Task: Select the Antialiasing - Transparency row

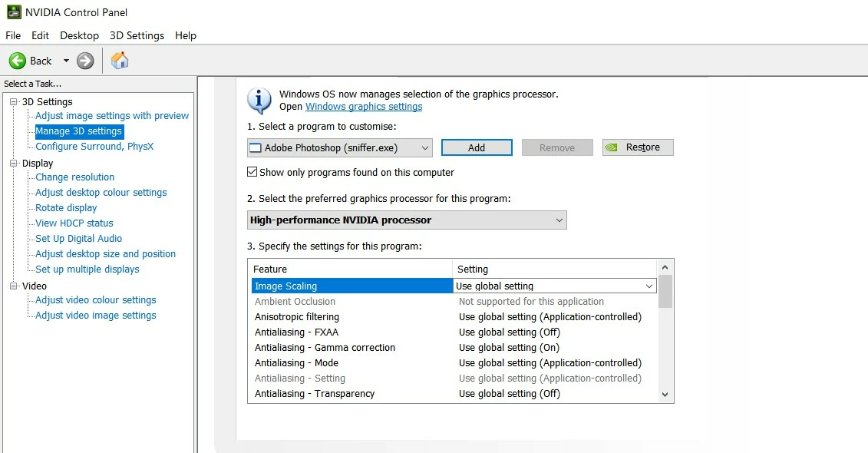Action: pyautogui.click(x=453, y=394)
